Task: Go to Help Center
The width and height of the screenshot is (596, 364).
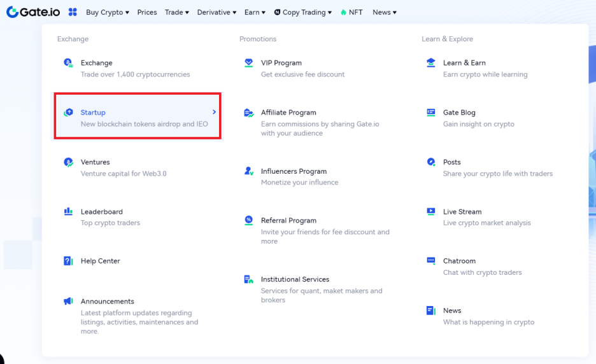Action: point(101,261)
